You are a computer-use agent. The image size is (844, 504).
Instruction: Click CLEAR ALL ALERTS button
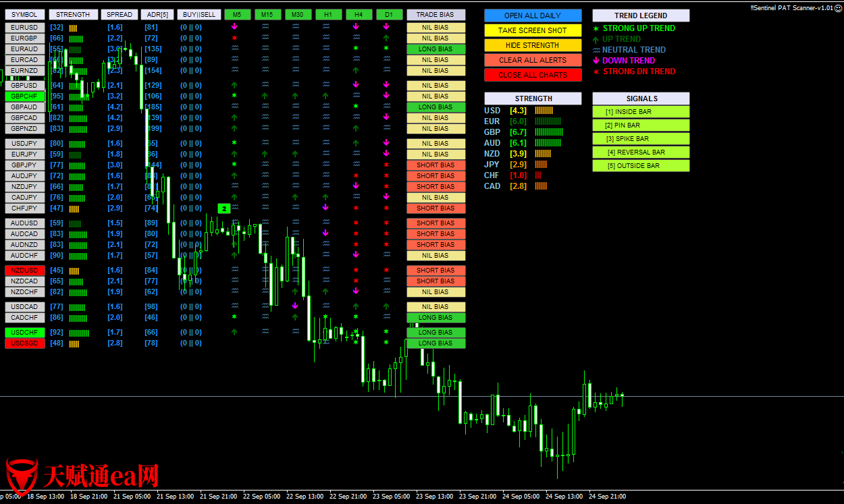point(532,60)
